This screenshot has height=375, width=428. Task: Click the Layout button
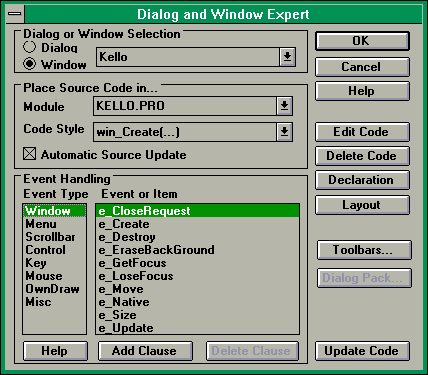click(362, 205)
